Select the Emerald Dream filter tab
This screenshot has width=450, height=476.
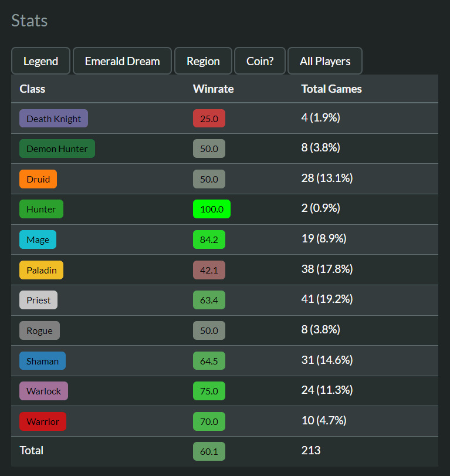122,61
